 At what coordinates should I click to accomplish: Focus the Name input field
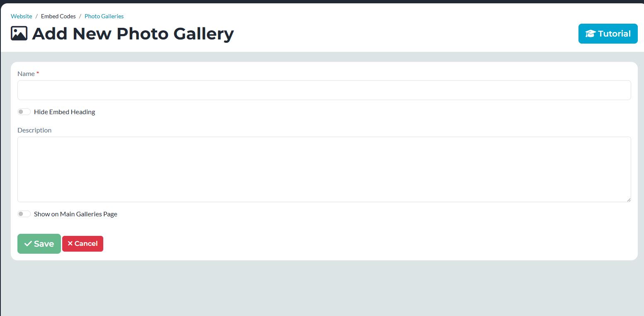click(x=324, y=90)
